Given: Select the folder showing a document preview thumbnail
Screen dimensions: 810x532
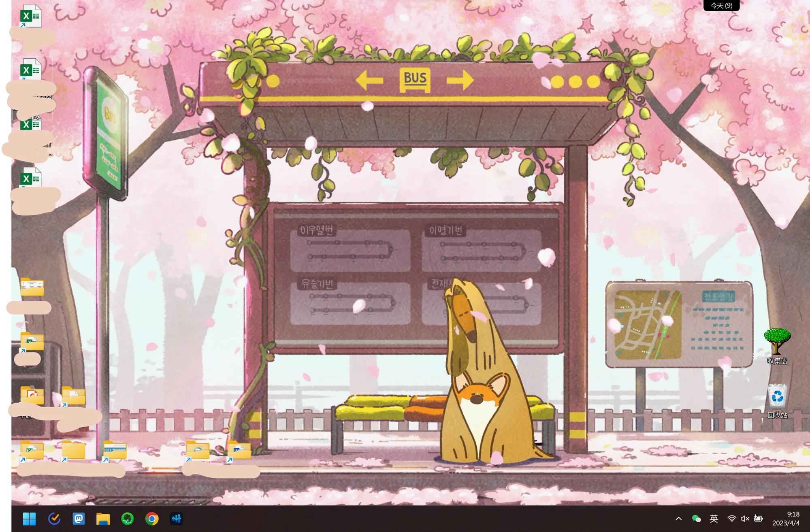Looking at the screenshot, I should pos(32,287).
